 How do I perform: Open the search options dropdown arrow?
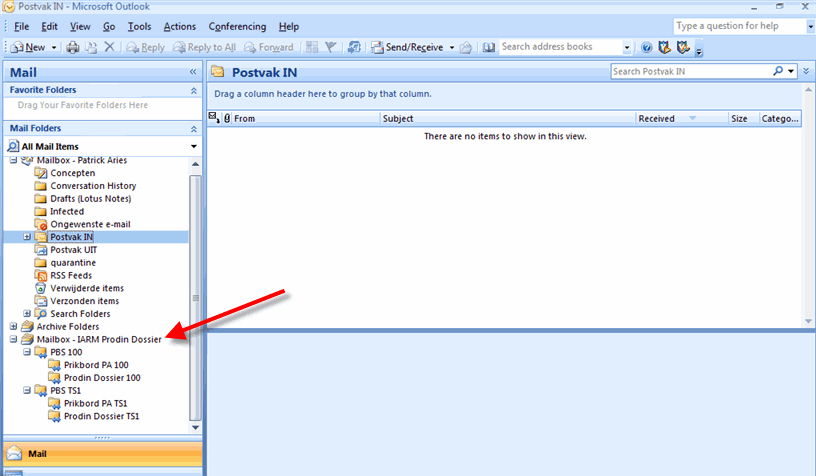[791, 71]
